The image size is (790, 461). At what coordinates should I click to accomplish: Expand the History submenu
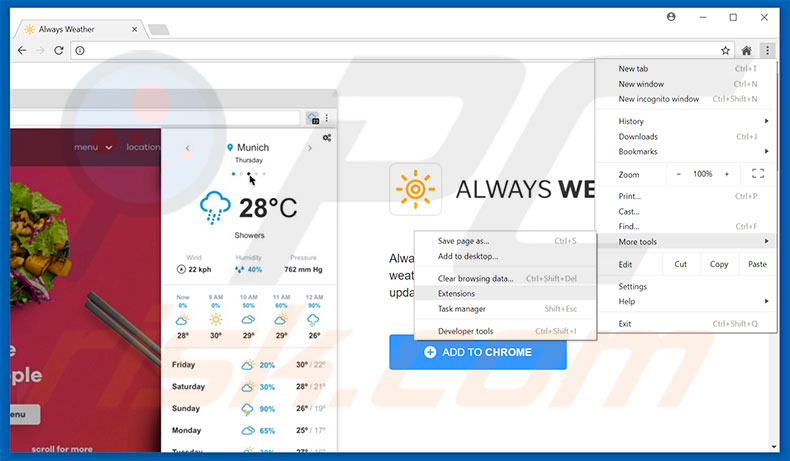tap(687, 121)
